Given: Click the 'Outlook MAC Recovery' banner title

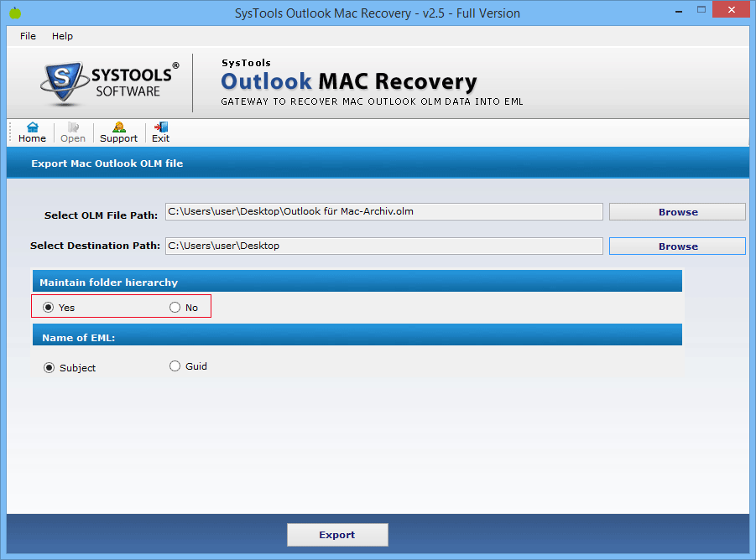Looking at the screenshot, I should pos(348,81).
